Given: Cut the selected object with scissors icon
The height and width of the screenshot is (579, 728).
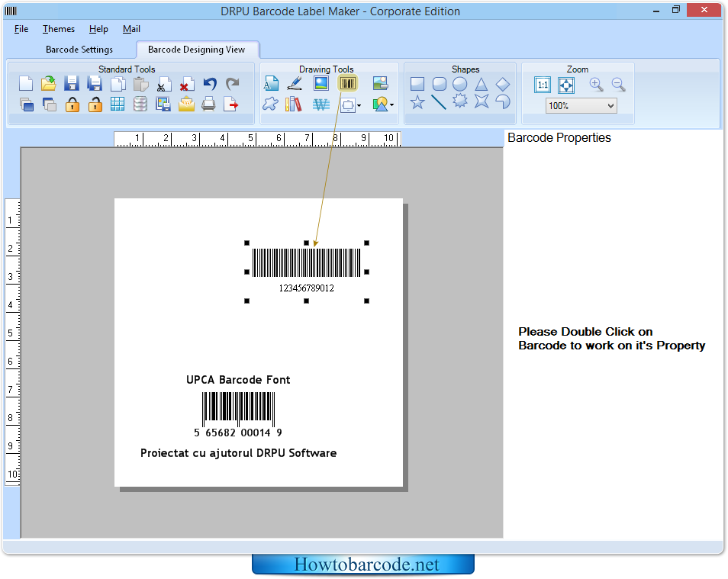Looking at the screenshot, I should [x=163, y=84].
